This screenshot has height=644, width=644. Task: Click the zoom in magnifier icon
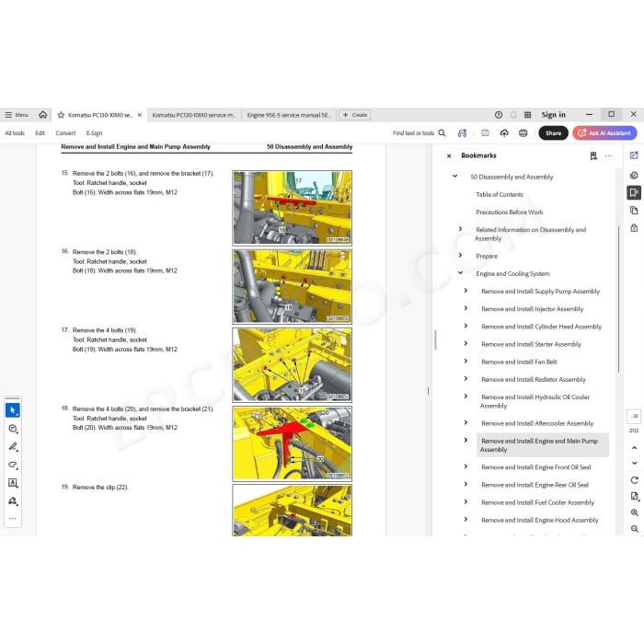coord(635,512)
